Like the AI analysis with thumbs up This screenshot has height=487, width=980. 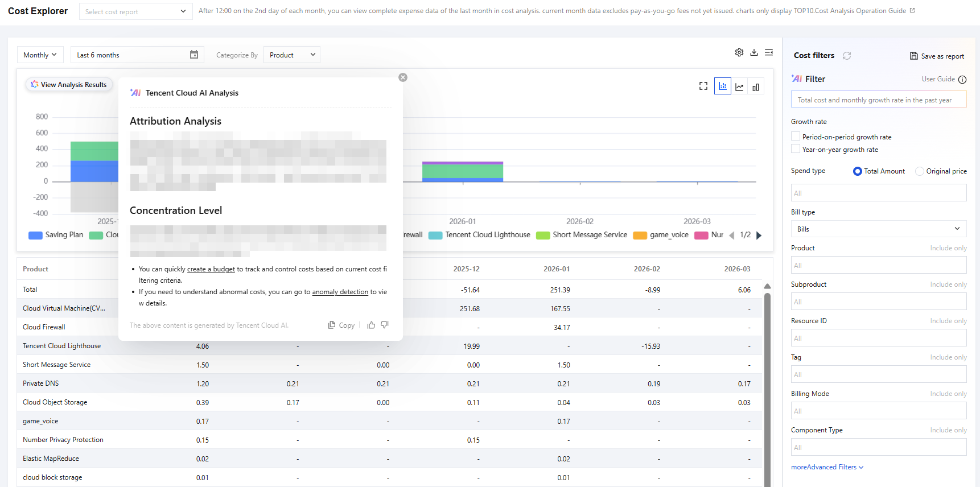[x=371, y=325]
